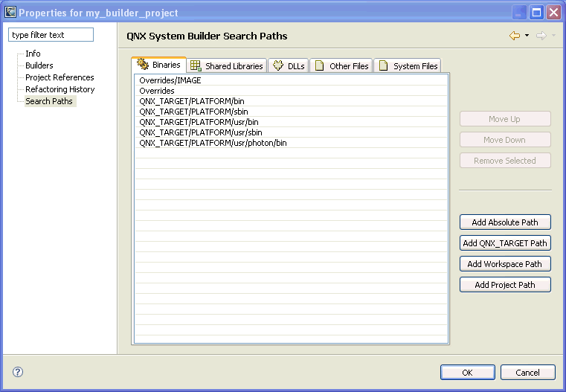Screen dimensions: 566x392
Task: Open Builders in the left tree
Action: pyautogui.click(x=39, y=65)
